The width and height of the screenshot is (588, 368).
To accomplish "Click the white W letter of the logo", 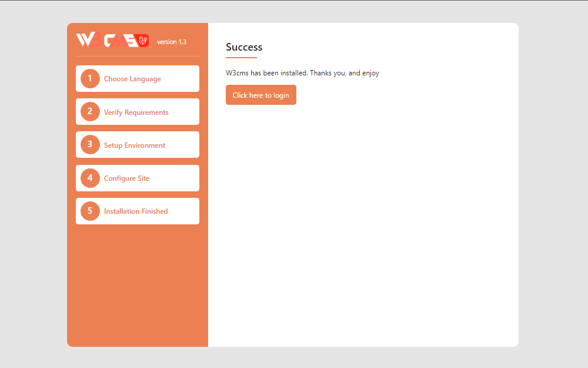I will [85, 40].
